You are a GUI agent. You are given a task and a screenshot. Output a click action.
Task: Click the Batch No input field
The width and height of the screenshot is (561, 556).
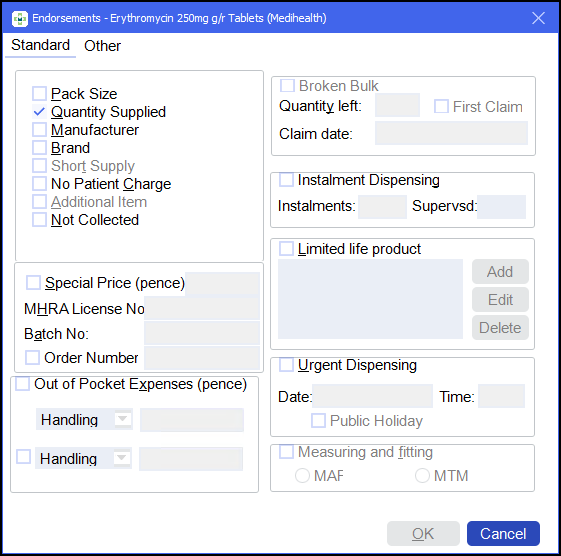[202, 333]
